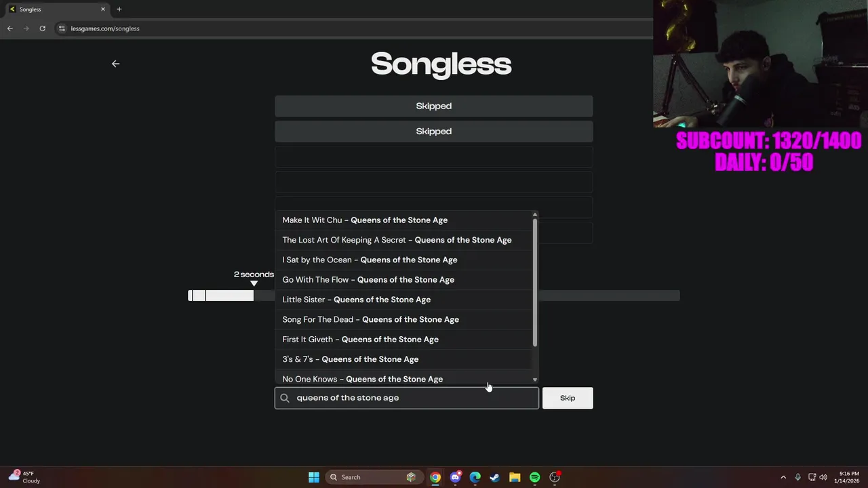
Task: Select Song For The Dead
Action: coord(404,319)
